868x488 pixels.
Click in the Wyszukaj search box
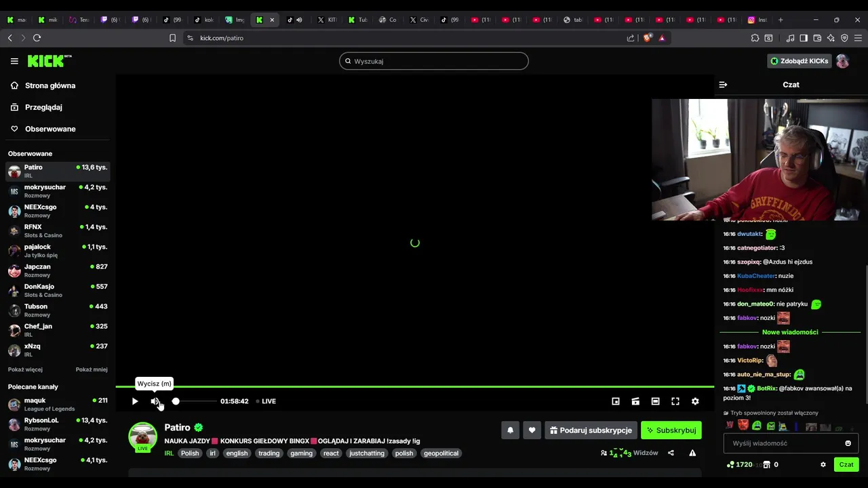pyautogui.click(x=434, y=61)
